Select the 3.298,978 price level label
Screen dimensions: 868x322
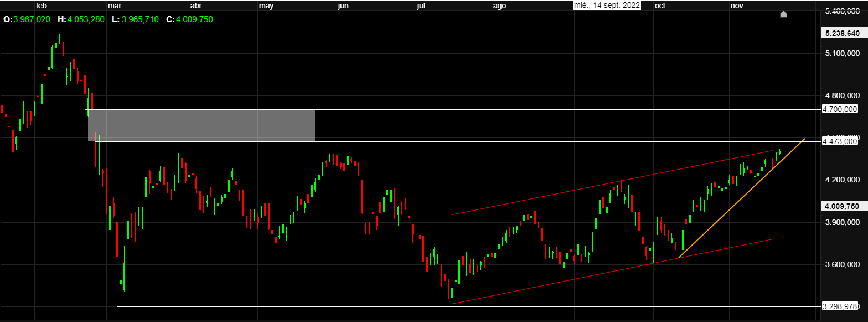(x=840, y=306)
